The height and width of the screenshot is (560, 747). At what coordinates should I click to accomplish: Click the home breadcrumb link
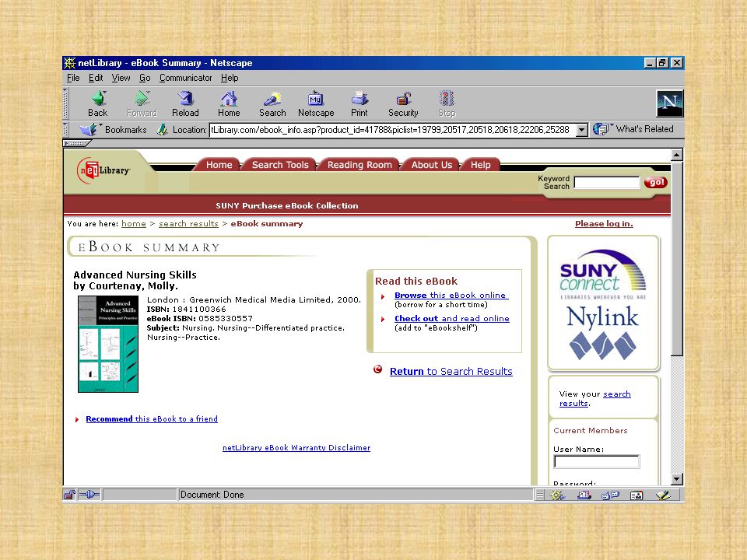[x=134, y=224]
